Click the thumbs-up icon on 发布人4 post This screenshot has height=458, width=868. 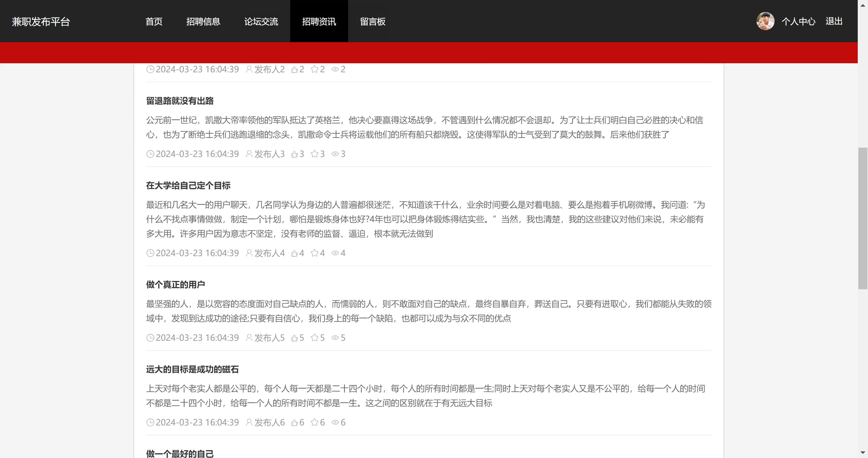294,253
